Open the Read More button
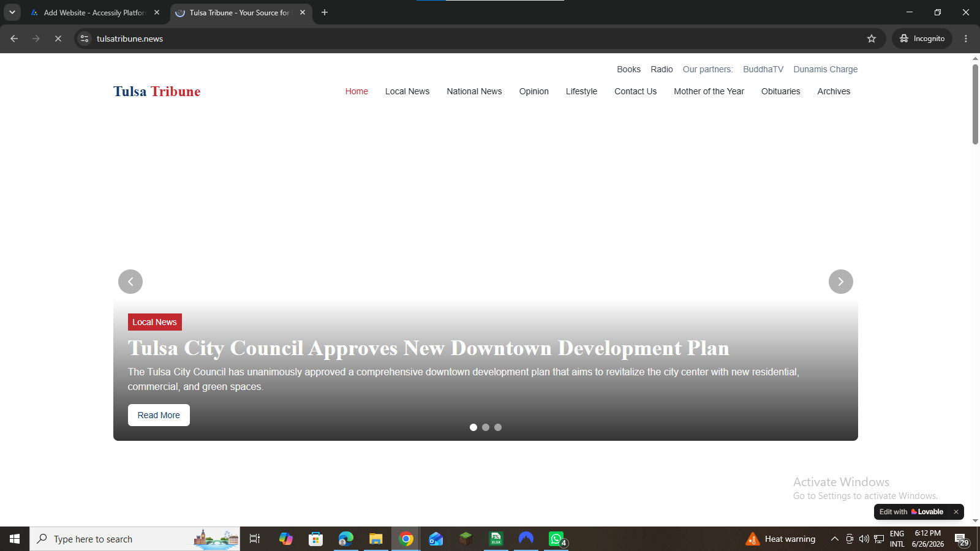The image size is (980, 551). tap(159, 415)
